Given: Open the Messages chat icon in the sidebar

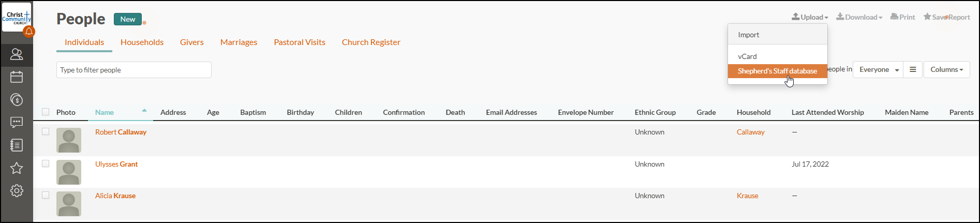Looking at the screenshot, I should pyautogui.click(x=17, y=123).
